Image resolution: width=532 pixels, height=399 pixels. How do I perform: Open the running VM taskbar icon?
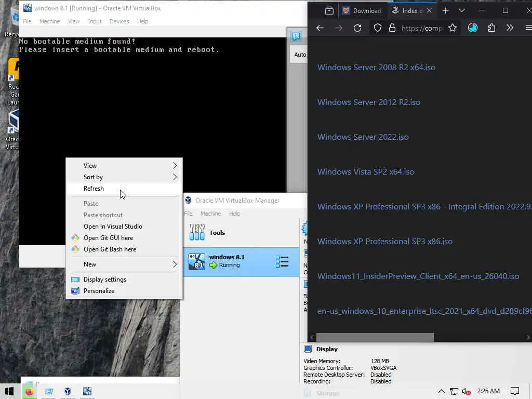(87, 391)
